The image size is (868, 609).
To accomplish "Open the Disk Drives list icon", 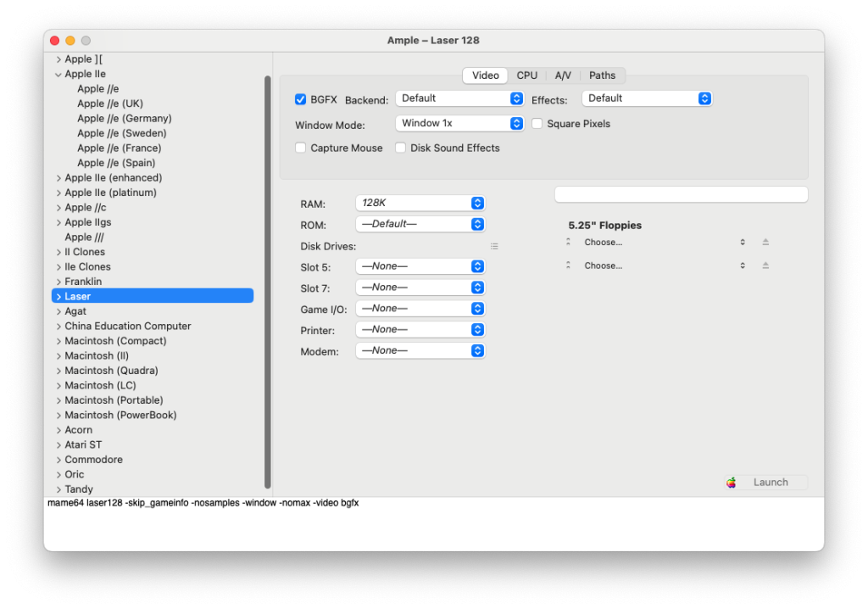I will pos(494,245).
